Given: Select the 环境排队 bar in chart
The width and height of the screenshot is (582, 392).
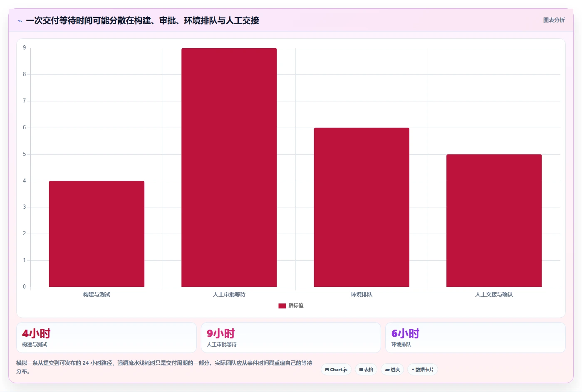Looking at the screenshot, I should [362, 207].
